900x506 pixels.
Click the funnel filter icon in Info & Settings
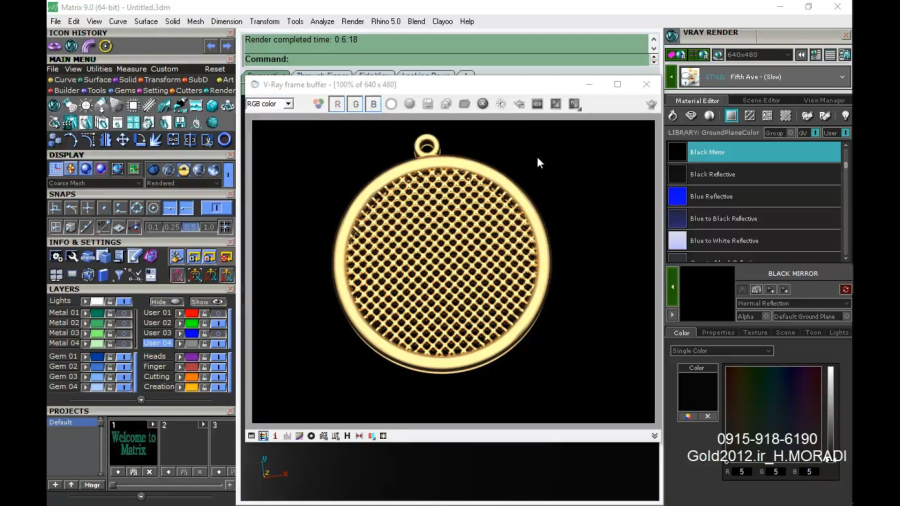[x=119, y=275]
